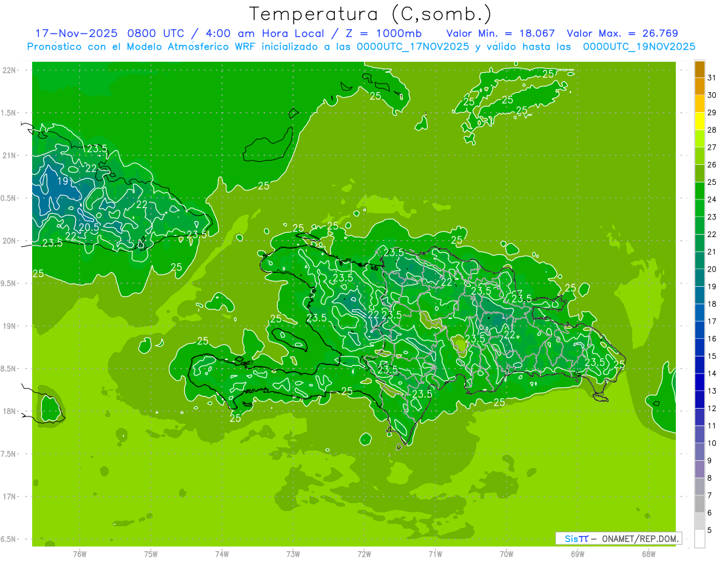Click the '31' colorbar scale label

click(712, 78)
